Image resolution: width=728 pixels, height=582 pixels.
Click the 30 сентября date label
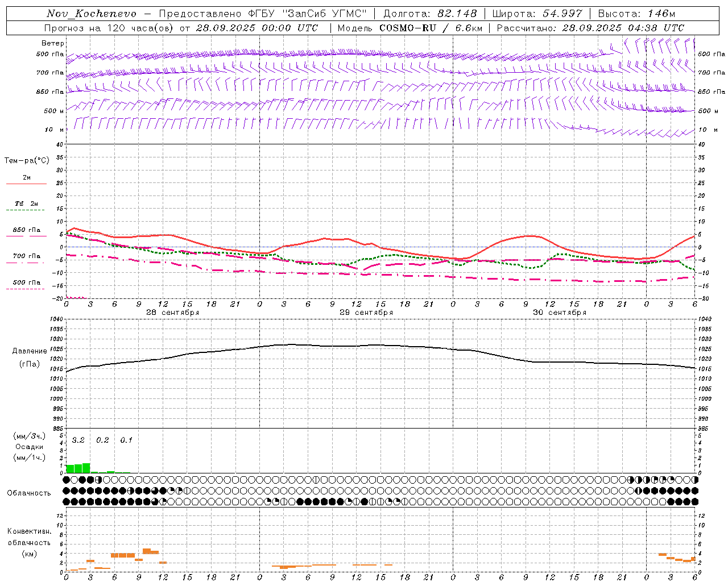coord(560,313)
